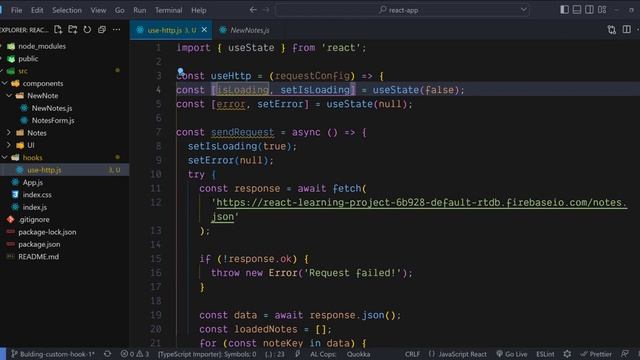Screen dimensions: 640x360
Task: Open the Help menu
Action: 199,10
